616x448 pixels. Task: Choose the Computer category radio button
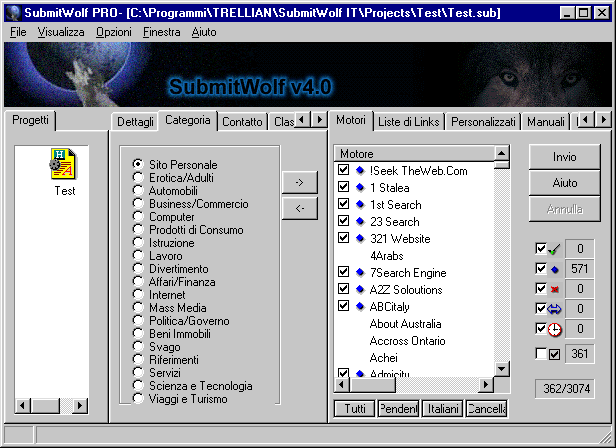coord(138,216)
